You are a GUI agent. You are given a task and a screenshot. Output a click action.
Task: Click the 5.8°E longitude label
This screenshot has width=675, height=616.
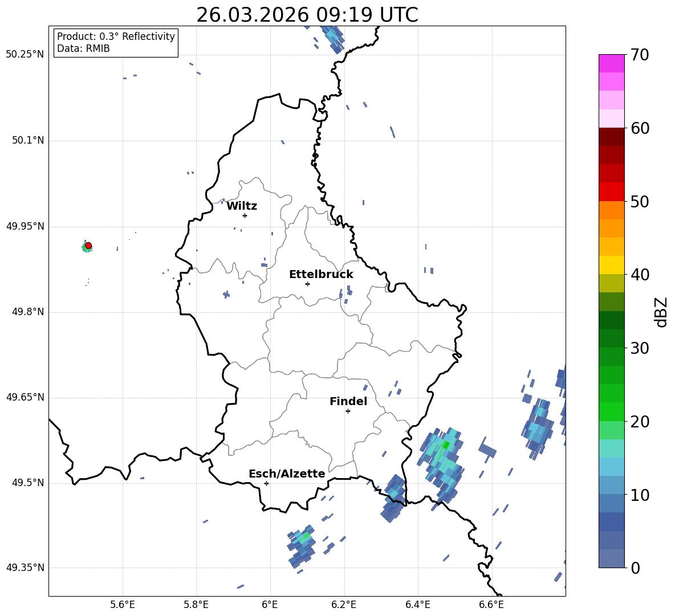pos(196,605)
